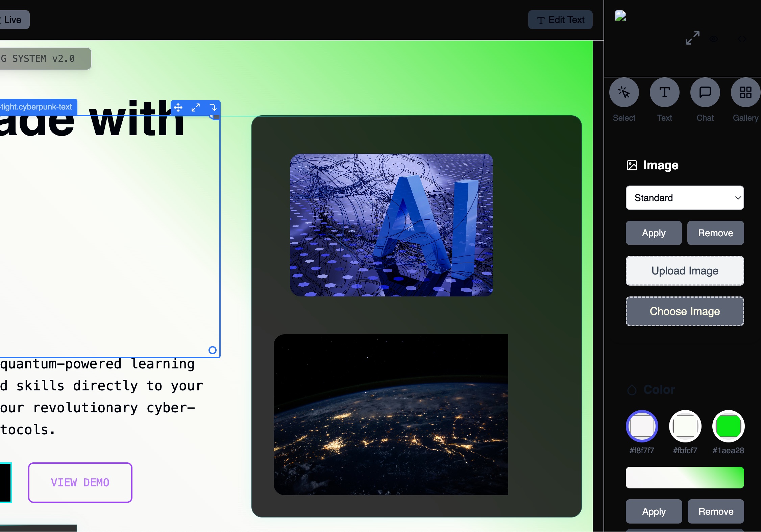This screenshot has height=532, width=761.
Task: Click the Color section droplet icon
Action: pos(632,390)
